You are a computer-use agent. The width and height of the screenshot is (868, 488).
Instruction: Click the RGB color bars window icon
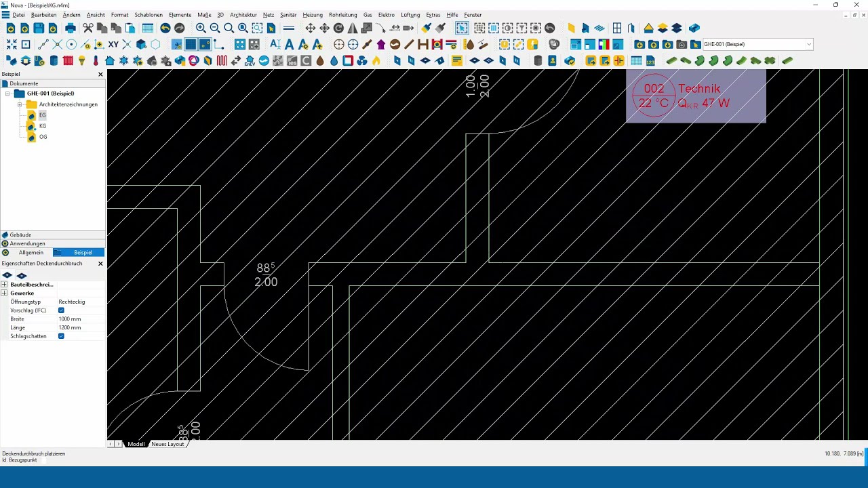tap(604, 44)
